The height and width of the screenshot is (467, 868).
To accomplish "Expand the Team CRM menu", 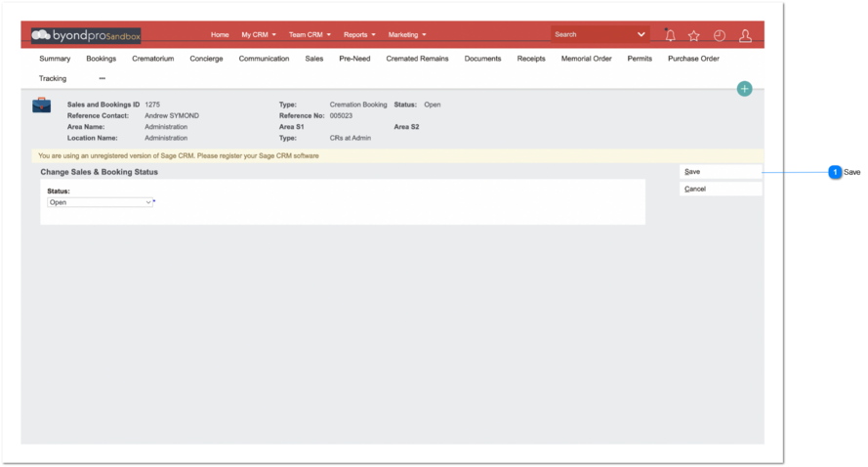I will click(310, 34).
